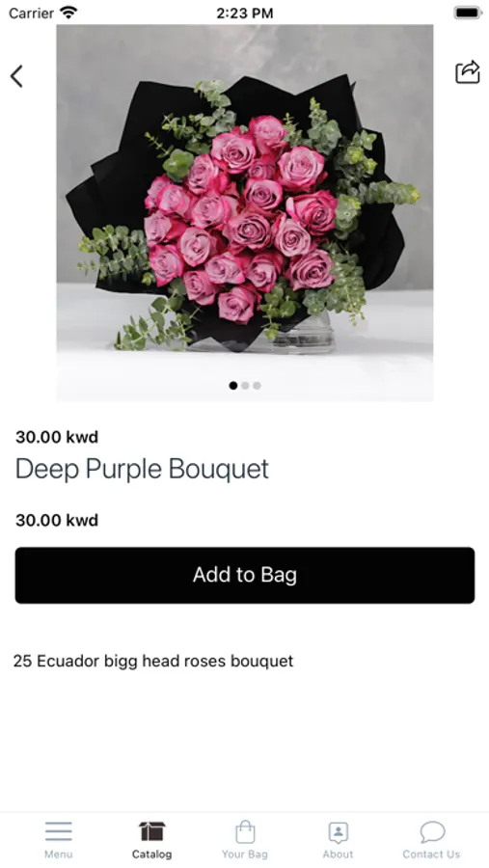Viewport: 489px width, 868px height.
Task: Tap the rose bouquet product photo
Action: pos(245,212)
